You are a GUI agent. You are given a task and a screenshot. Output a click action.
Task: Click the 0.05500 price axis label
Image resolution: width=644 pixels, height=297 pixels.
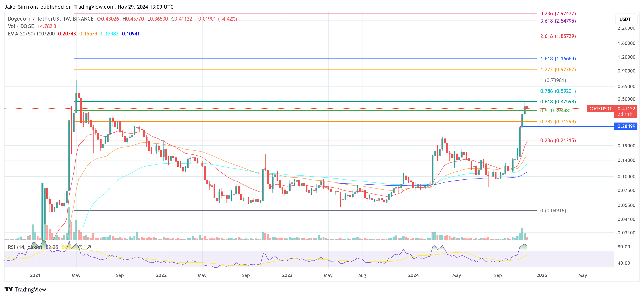click(x=626, y=205)
